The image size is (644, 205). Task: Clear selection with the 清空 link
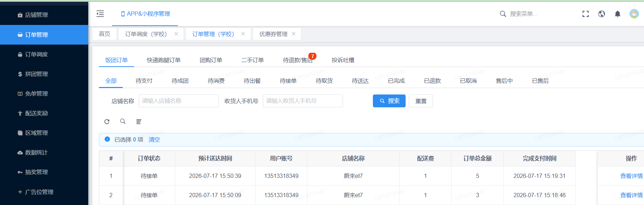[x=154, y=140]
